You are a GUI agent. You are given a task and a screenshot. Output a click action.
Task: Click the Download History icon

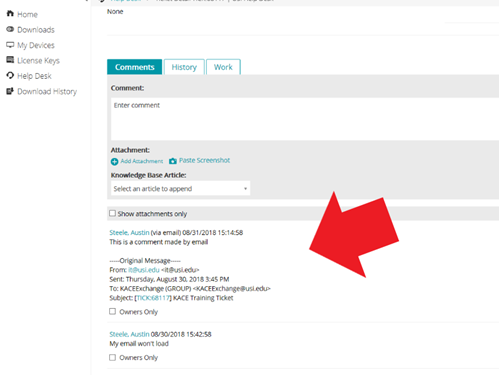click(x=10, y=91)
